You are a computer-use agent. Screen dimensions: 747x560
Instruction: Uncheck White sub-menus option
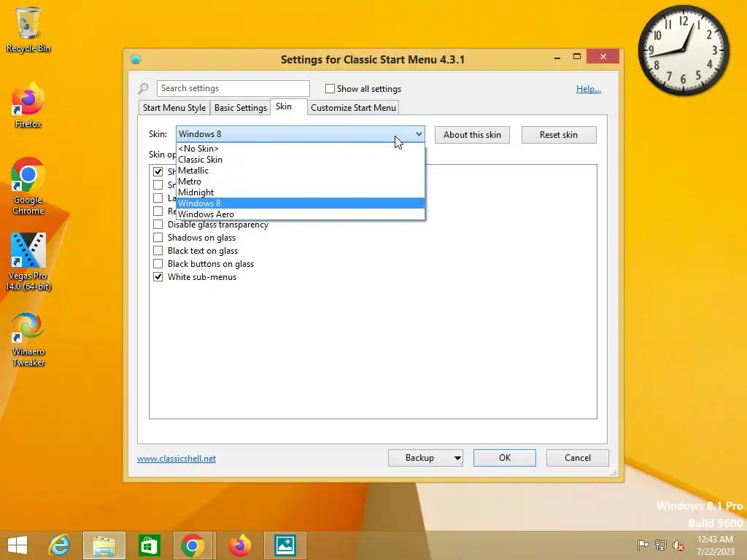[x=158, y=276]
